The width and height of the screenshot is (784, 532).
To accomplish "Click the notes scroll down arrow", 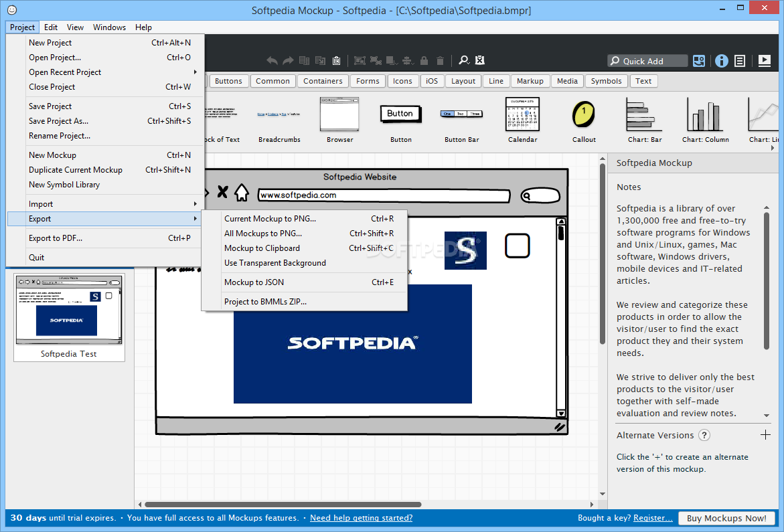I will point(767,416).
